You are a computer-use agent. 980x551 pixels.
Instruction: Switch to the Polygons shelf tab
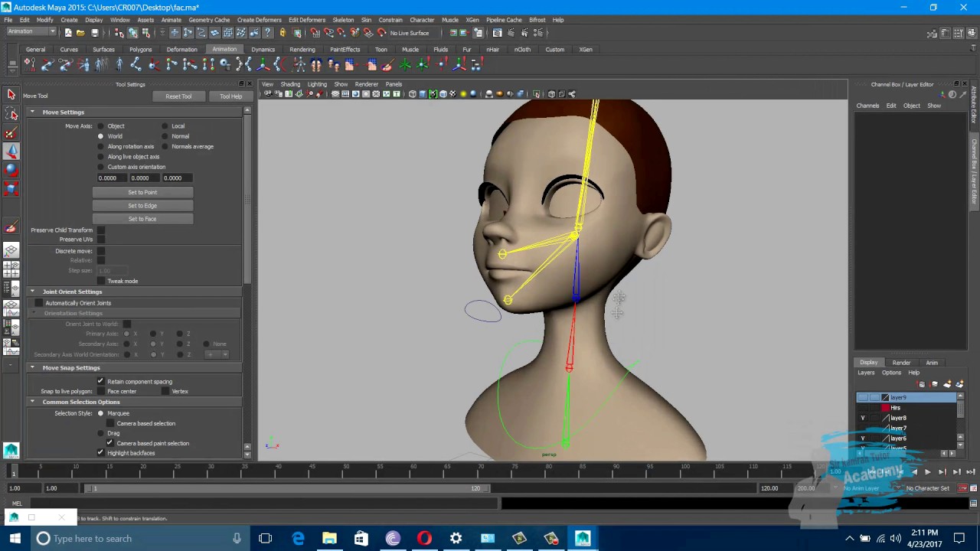140,50
